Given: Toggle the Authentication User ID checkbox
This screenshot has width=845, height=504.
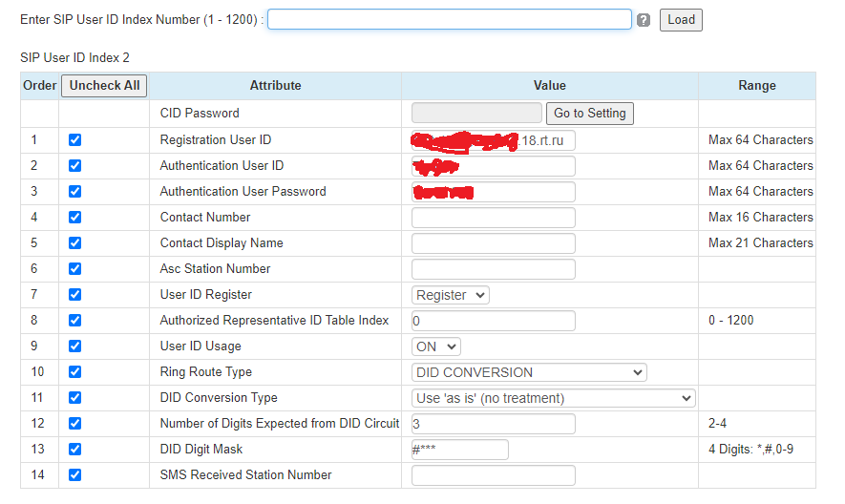Looking at the screenshot, I should click(x=75, y=166).
